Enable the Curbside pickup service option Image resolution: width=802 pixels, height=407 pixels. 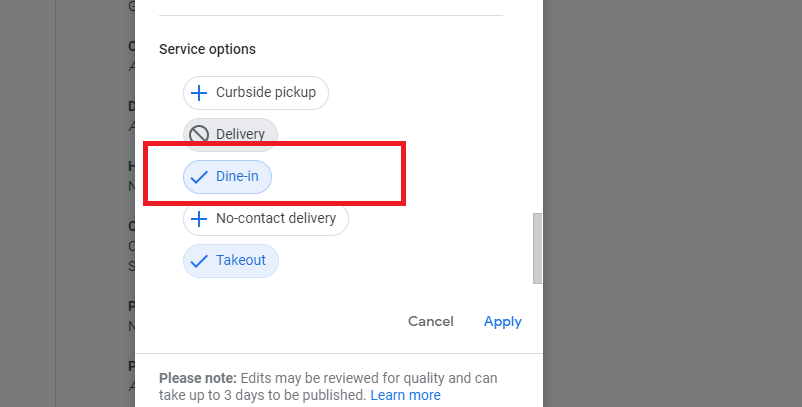(256, 93)
